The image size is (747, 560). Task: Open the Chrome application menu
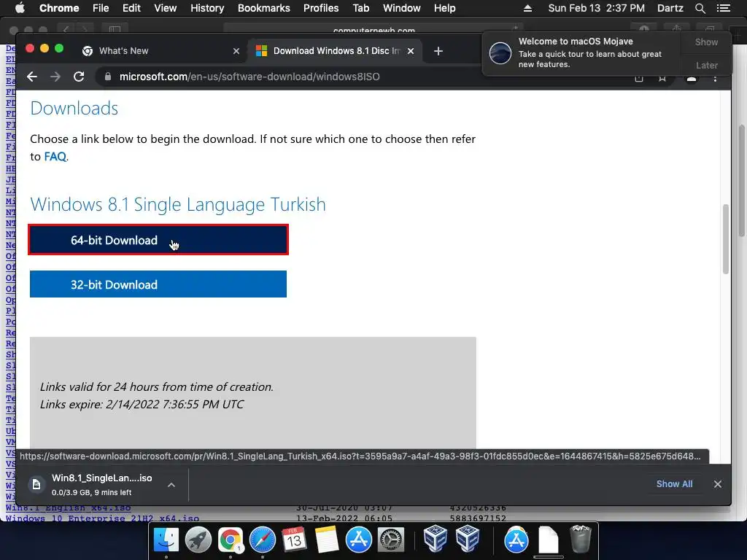click(59, 8)
